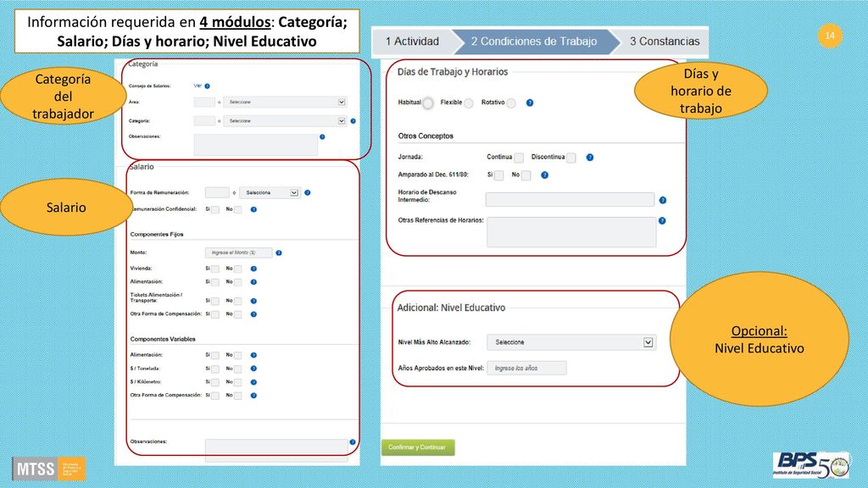Go to the 1 Actividad step tab
The image size is (868, 488).
coord(413,42)
